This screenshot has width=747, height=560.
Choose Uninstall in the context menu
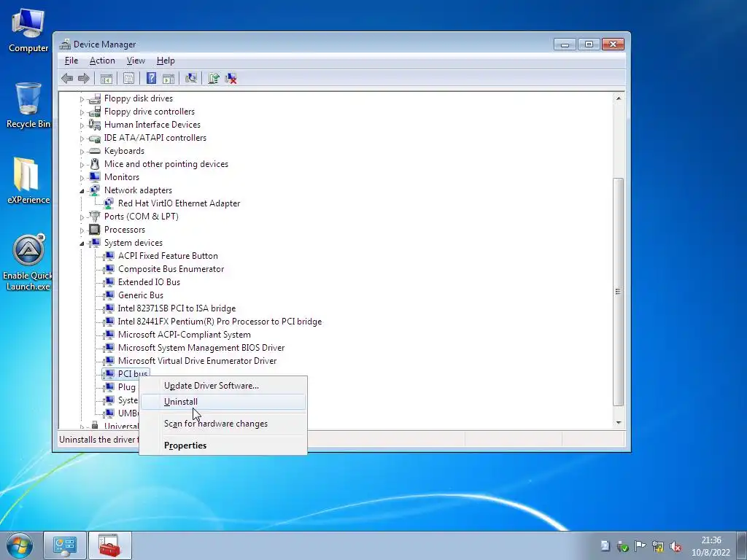pos(223,402)
